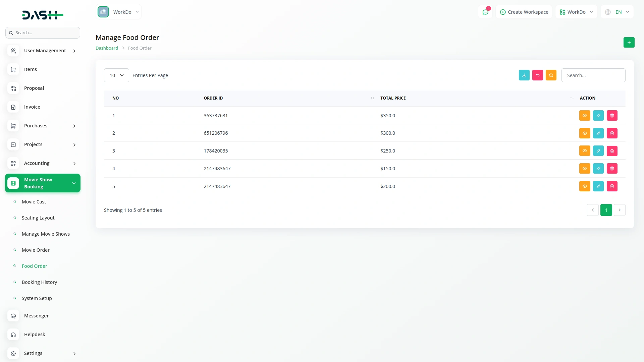Refresh the table with the orange refresh icon

click(x=551, y=75)
